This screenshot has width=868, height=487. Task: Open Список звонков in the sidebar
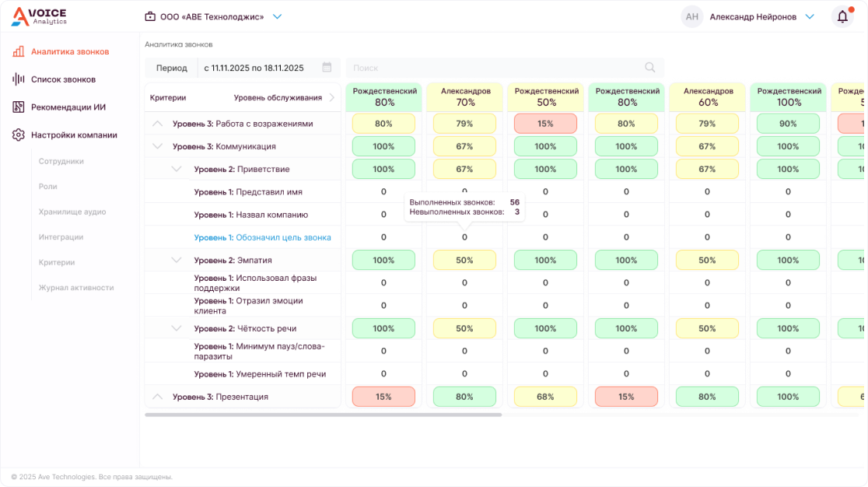click(x=63, y=79)
